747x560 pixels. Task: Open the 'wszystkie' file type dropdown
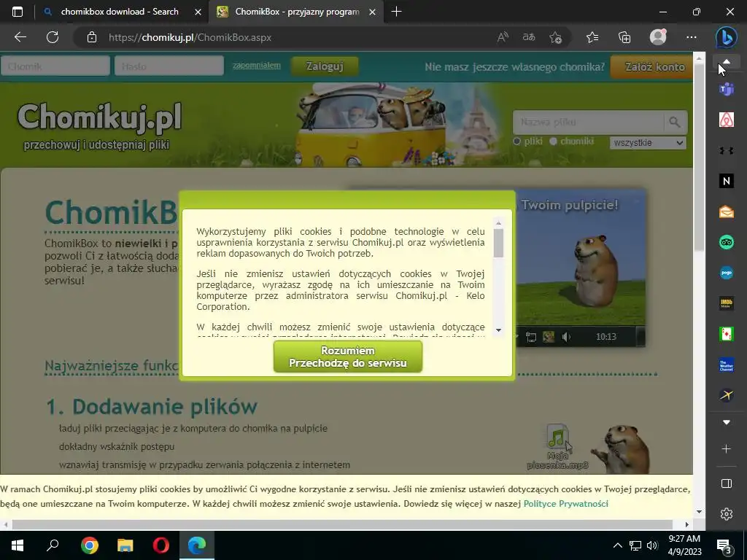click(648, 142)
